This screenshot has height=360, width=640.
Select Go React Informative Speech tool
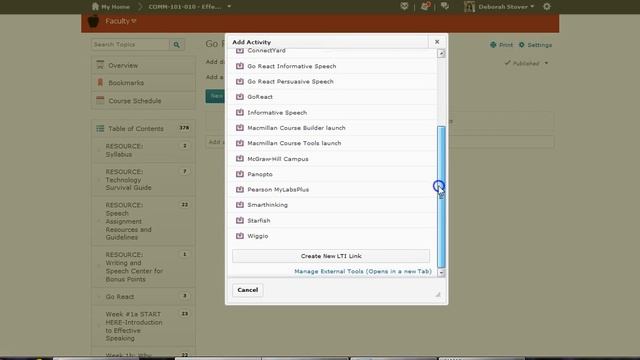point(292,66)
